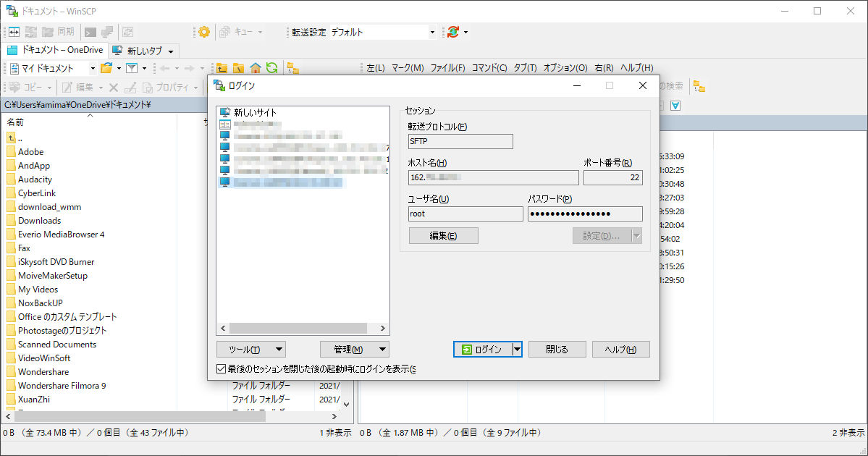
Task: Click the Refresh directory green arrows icon
Action: pyautogui.click(x=271, y=68)
